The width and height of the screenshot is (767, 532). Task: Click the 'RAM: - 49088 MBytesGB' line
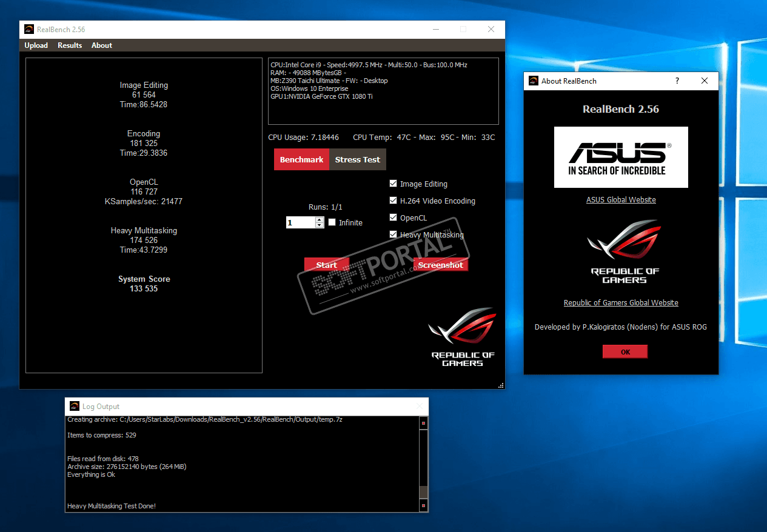(x=308, y=73)
